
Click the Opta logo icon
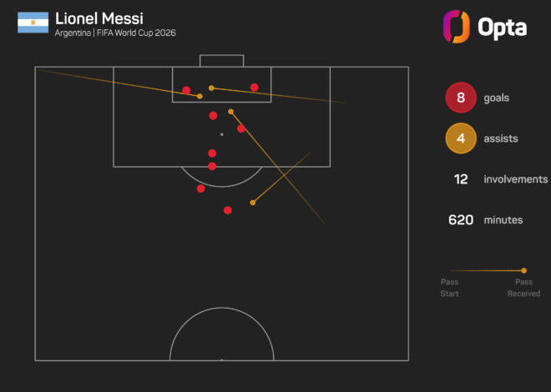(x=456, y=27)
